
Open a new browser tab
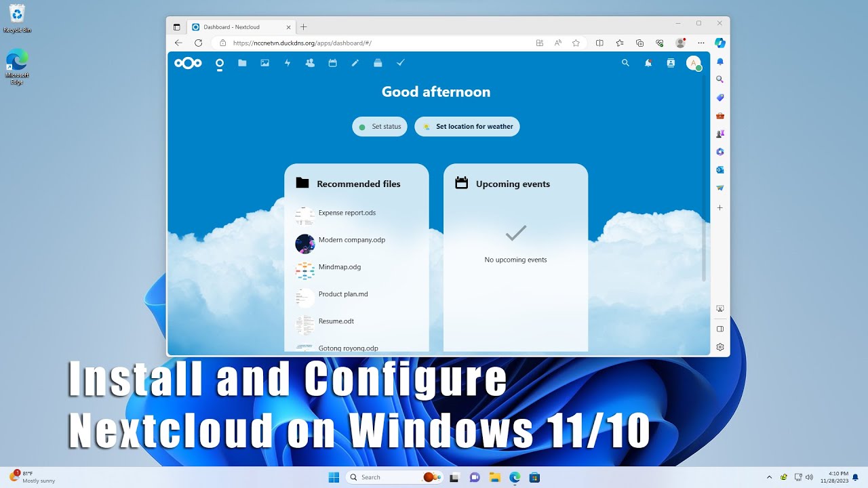coord(304,27)
